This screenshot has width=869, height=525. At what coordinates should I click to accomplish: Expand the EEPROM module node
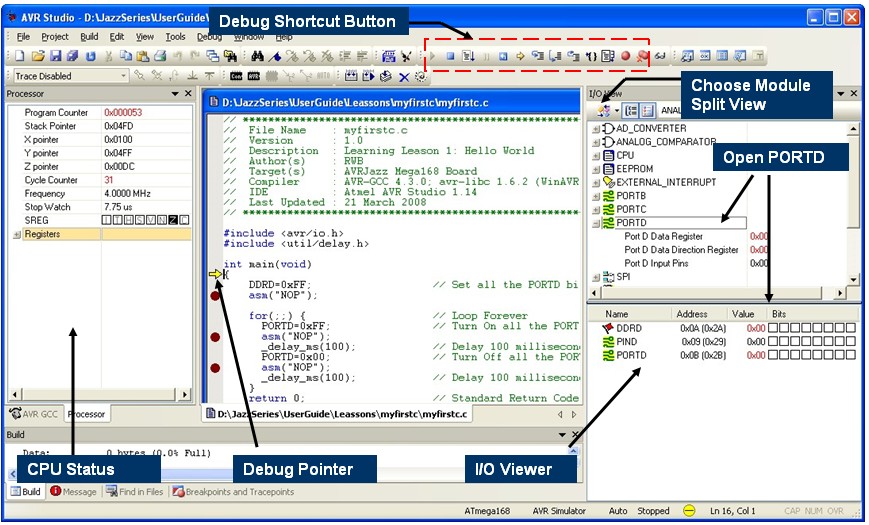tap(596, 169)
